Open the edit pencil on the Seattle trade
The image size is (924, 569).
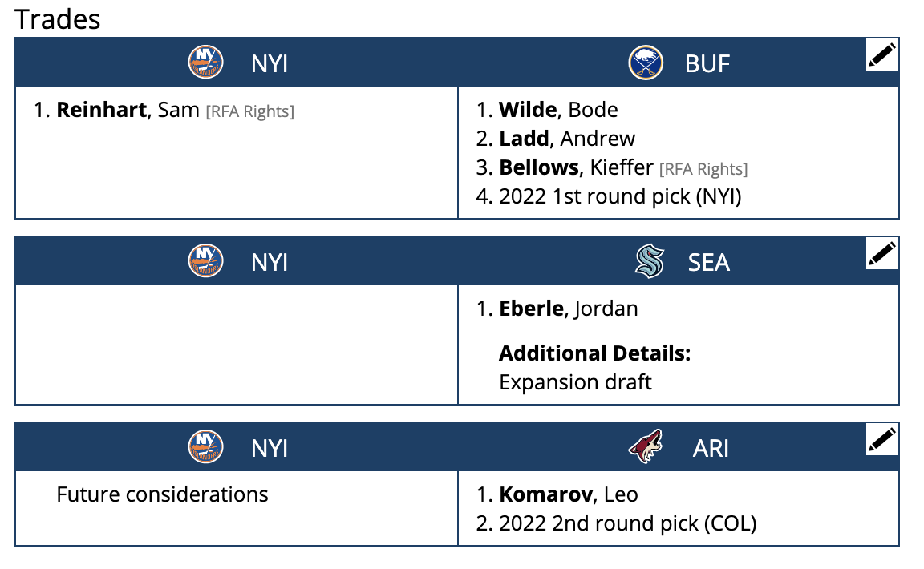pyautogui.click(x=881, y=254)
